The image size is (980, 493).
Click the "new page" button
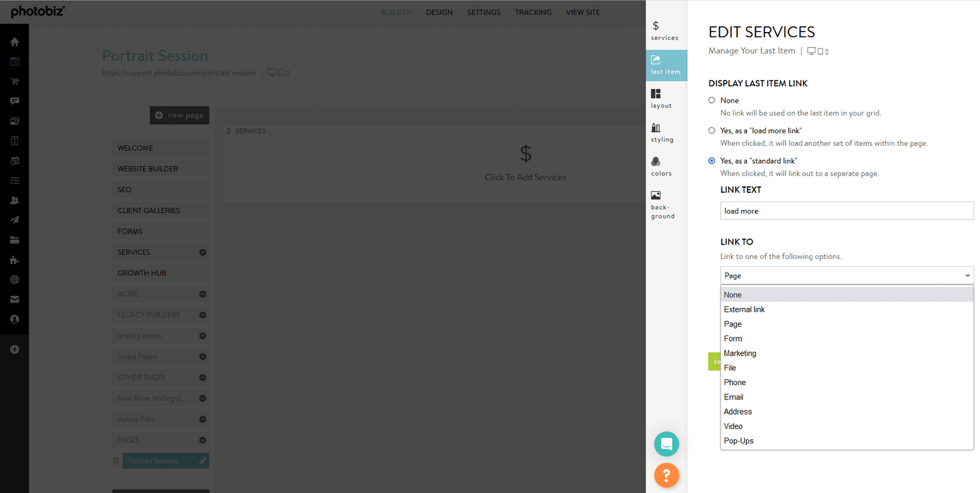coord(179,114)
